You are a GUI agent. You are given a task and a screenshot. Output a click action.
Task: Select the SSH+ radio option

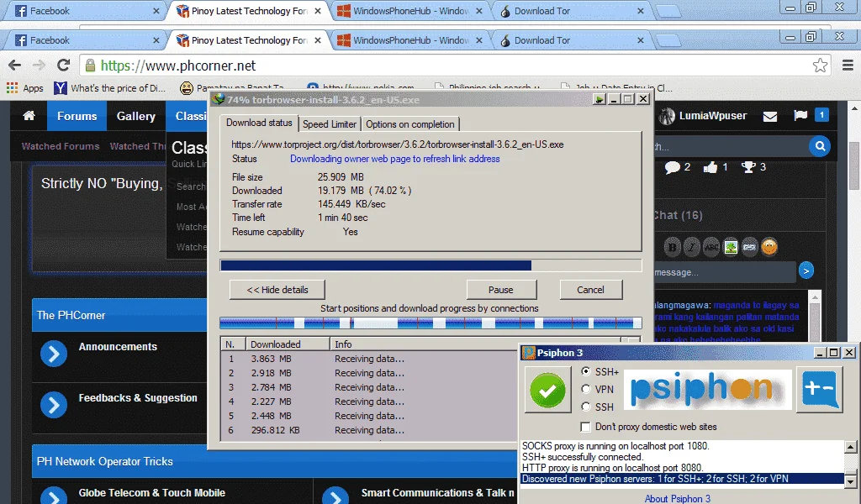coord(586,371)
